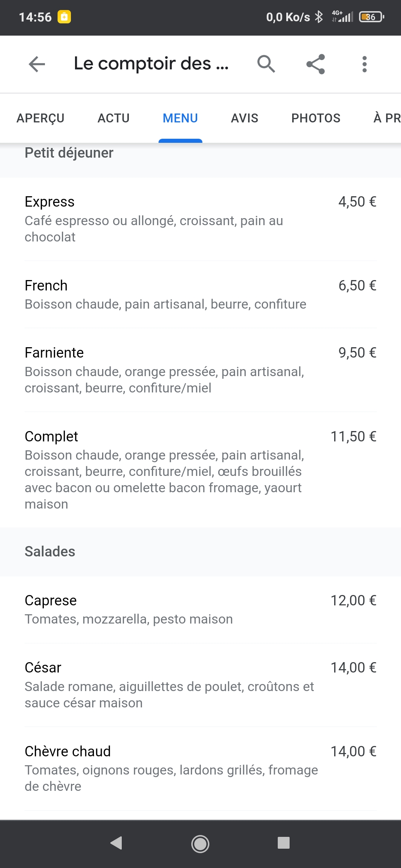Open the AVIS tab
The image size is (401, 868).
pyautogui.click(x=244, y=118)
